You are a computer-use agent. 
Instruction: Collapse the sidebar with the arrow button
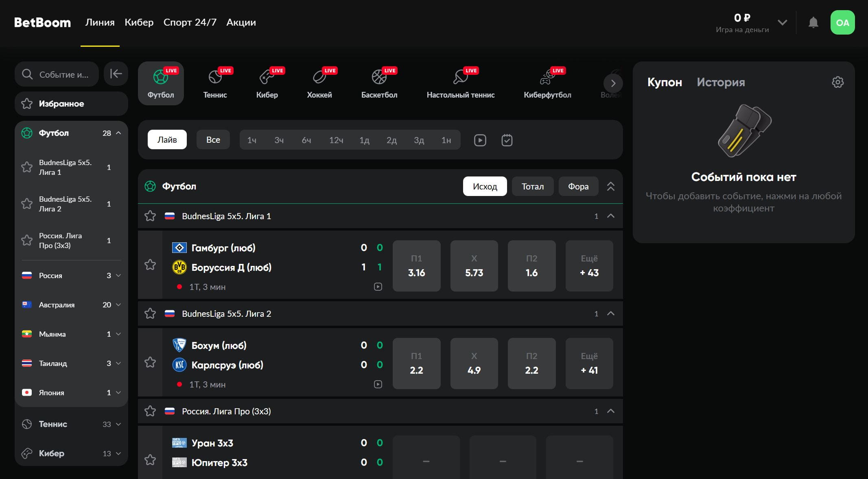point(116,74)
